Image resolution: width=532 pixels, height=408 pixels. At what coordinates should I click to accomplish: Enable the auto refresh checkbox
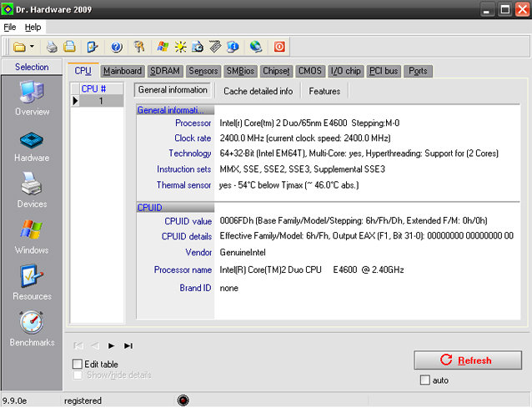pyautogui.click(x=424, y=380)
